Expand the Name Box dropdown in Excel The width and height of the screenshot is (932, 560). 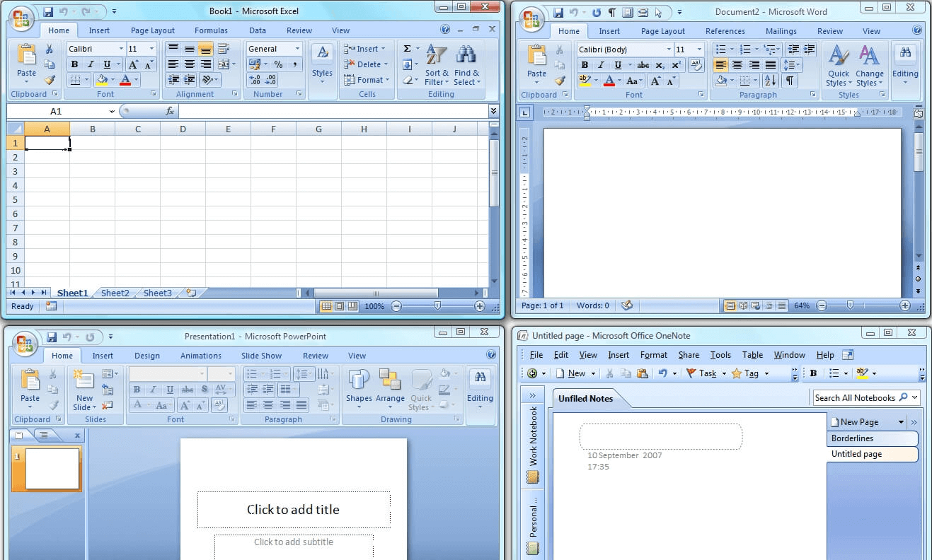tap(112, 111)
